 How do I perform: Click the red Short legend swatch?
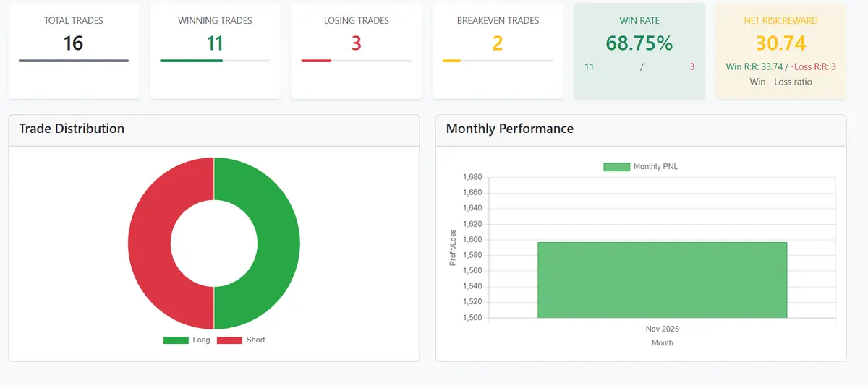[229, 340]
